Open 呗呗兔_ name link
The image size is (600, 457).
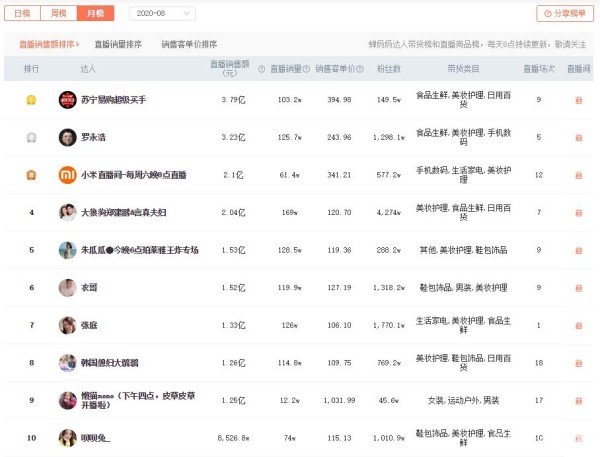click(x=95, y=438)
